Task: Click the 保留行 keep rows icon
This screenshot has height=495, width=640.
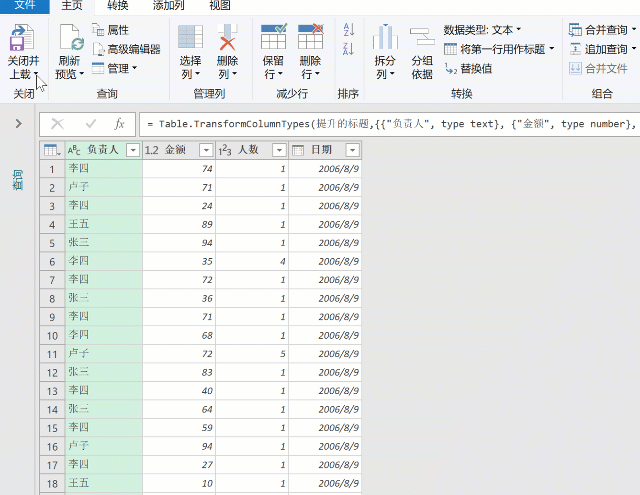Action: 273,38
